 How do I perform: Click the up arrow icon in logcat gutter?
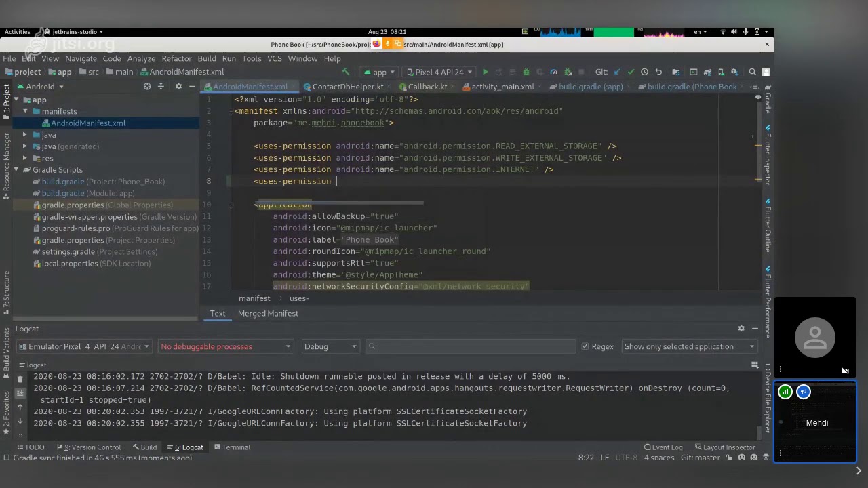tap(20, 407)
